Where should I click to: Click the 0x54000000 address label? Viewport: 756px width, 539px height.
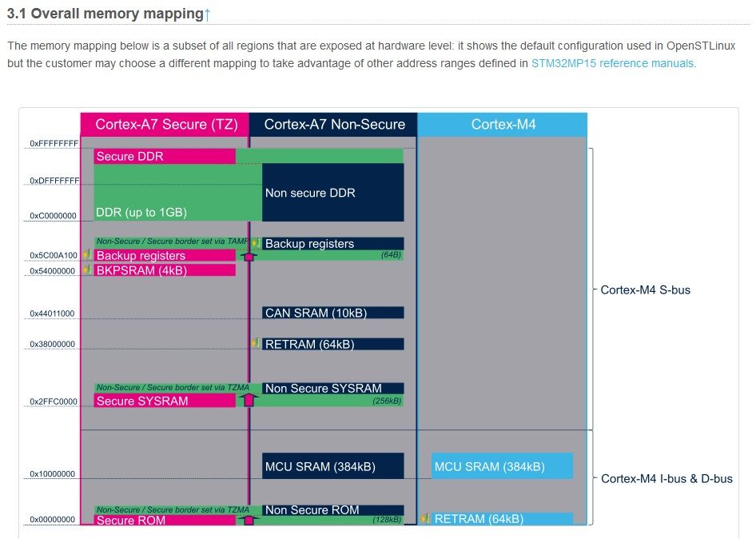(x=53, y=271)
